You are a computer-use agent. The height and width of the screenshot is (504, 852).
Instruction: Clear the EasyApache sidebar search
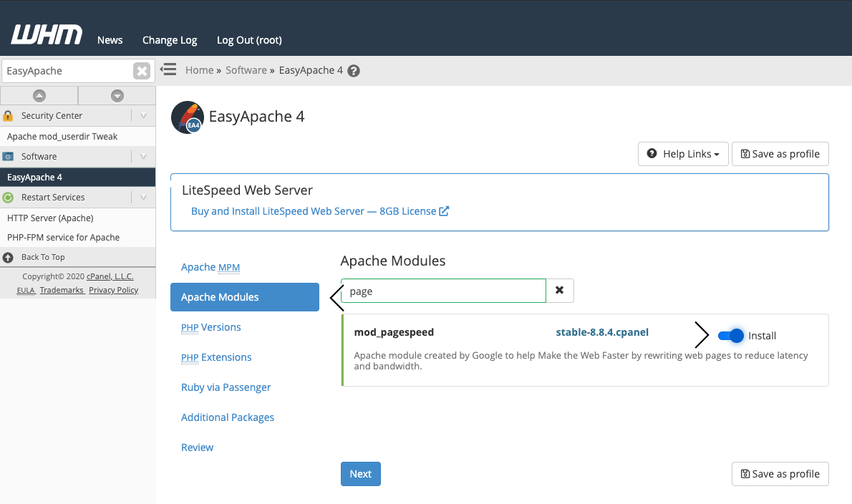pos(142,71)
